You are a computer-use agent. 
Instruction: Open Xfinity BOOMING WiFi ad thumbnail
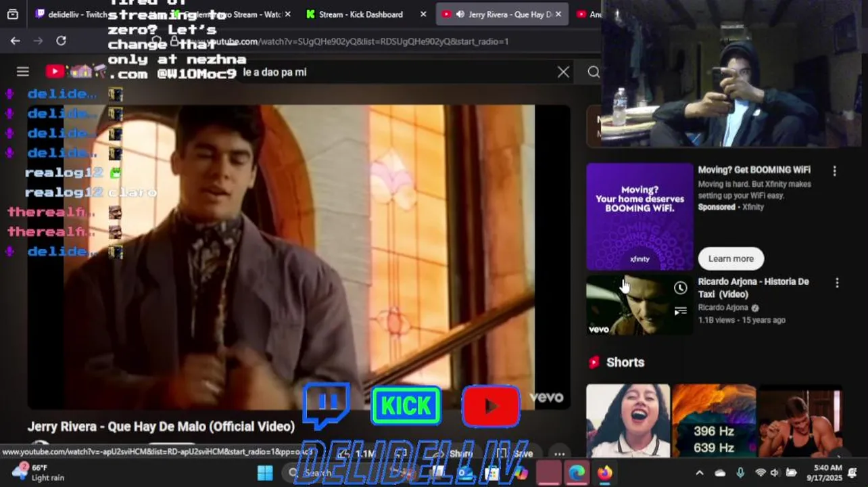(x=640, y=216)
